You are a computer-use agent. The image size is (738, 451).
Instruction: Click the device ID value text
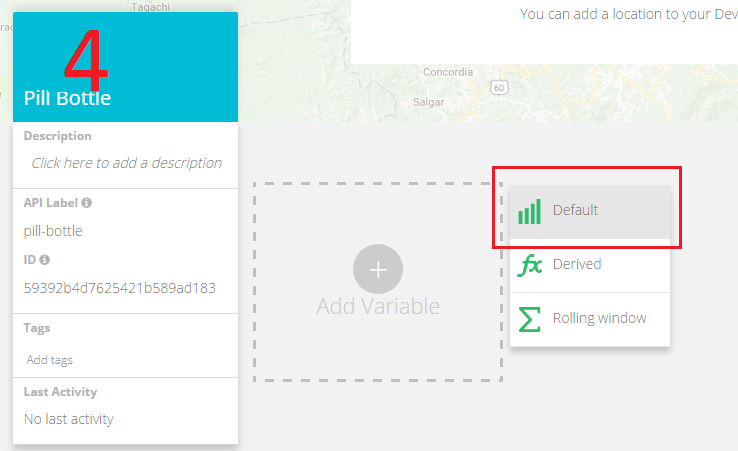click(119, 288)
